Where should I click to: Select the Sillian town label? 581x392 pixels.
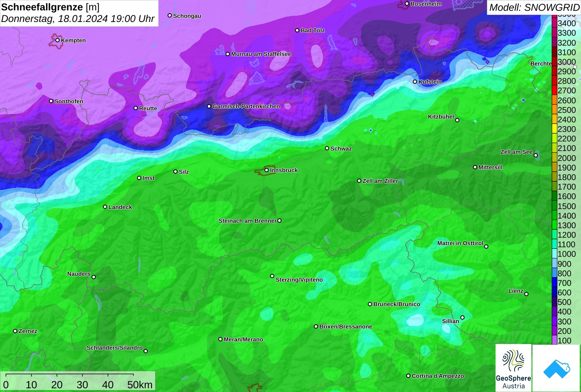451,321
